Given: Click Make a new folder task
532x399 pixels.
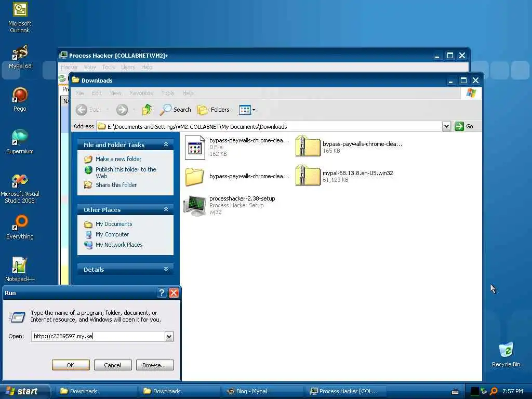Looking at the screenshot, I should (x=118, y=159).
